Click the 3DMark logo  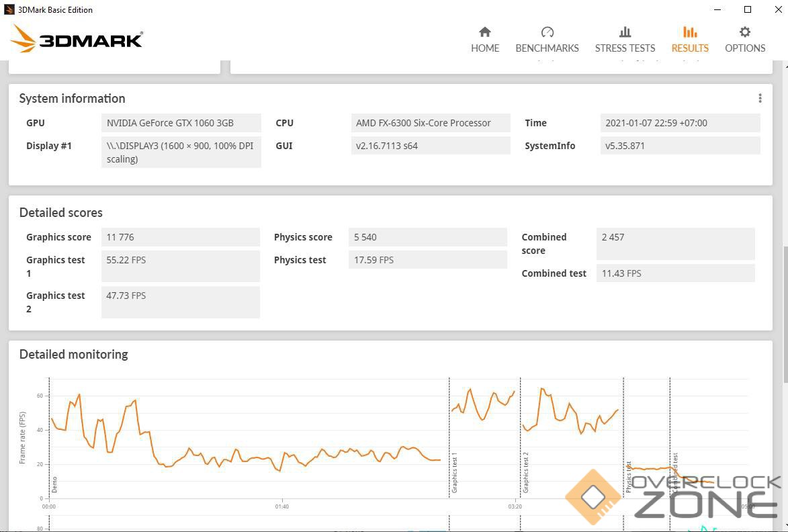click(77, 39)
